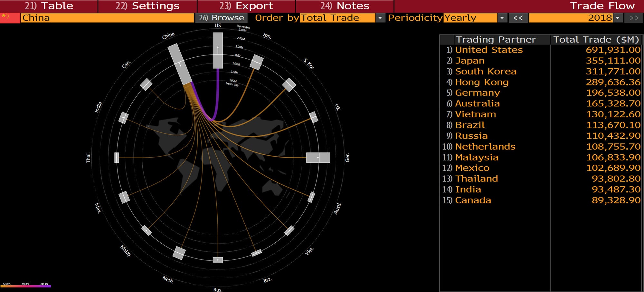This screenshot has width=644, height=292.
Task: Click the China country input field
Action: coord(108,18)
